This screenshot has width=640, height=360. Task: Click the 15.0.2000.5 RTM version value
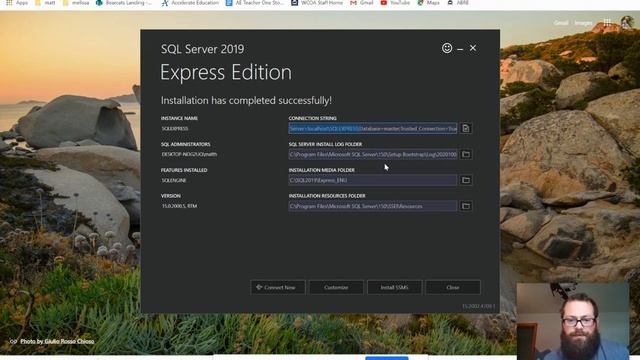tap(179, 206)
